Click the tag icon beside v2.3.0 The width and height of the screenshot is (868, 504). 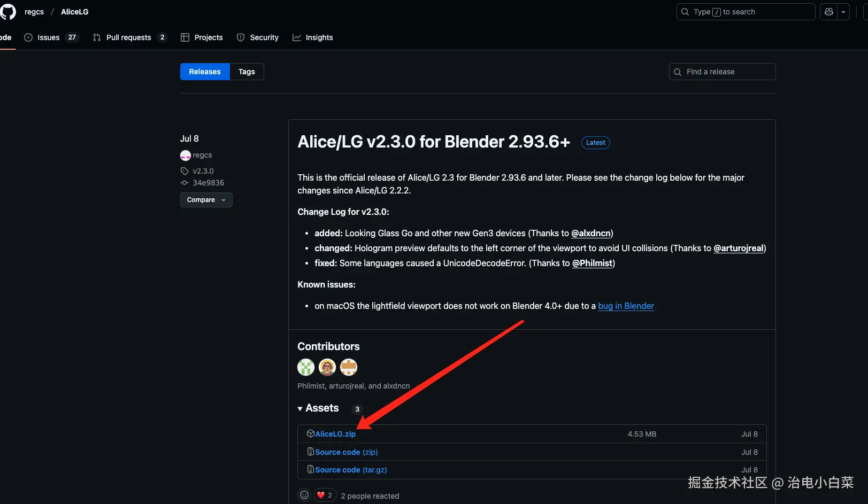click(185, 171)
